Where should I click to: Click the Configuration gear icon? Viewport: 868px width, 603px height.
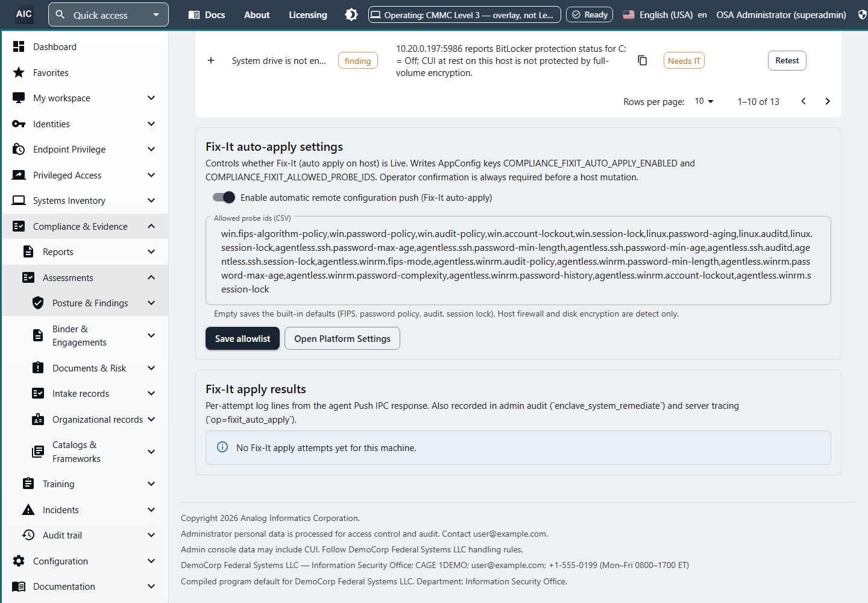(19, 561)
